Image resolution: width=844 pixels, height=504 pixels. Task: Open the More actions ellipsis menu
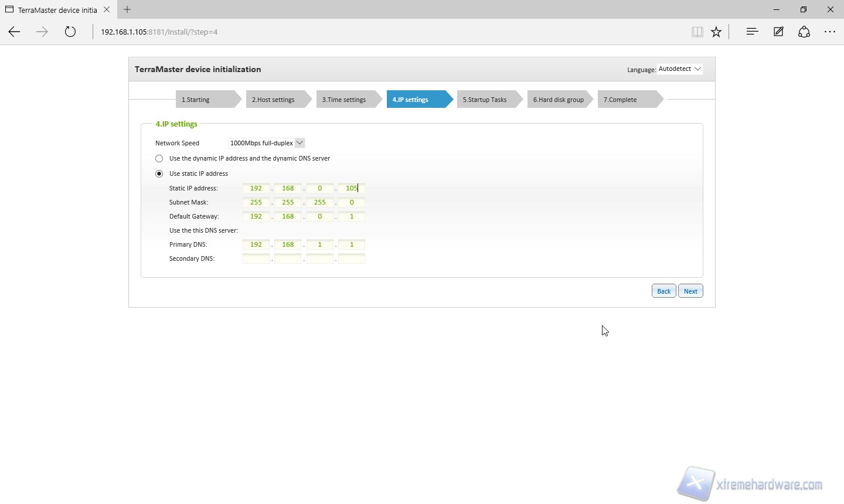tap(830, 32)
